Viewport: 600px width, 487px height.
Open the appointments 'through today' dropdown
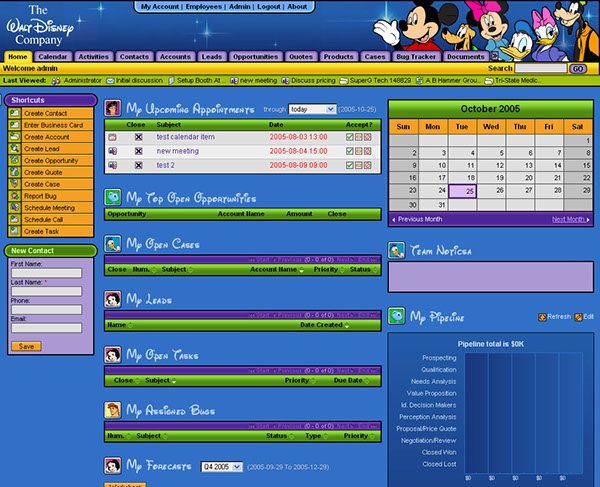coord(312,109)
